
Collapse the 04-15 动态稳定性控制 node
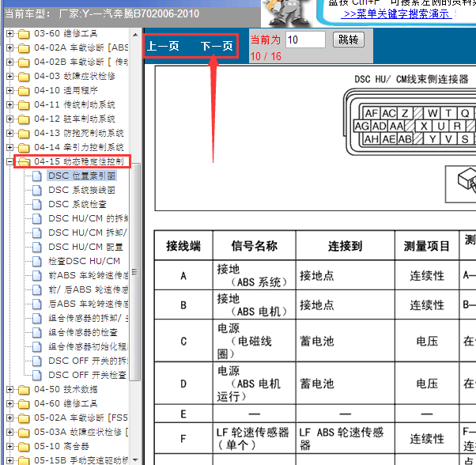coord(9,162)
